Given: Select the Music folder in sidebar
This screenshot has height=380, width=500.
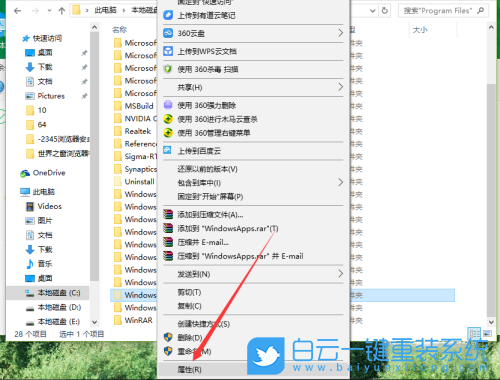Looking at the screenshot, I should point(39,264).
